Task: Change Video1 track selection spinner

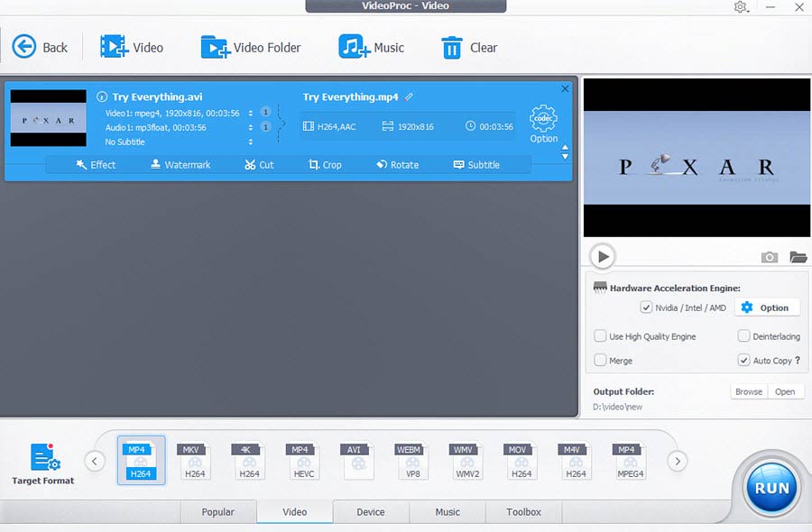Action: click(x=251, y=113)
